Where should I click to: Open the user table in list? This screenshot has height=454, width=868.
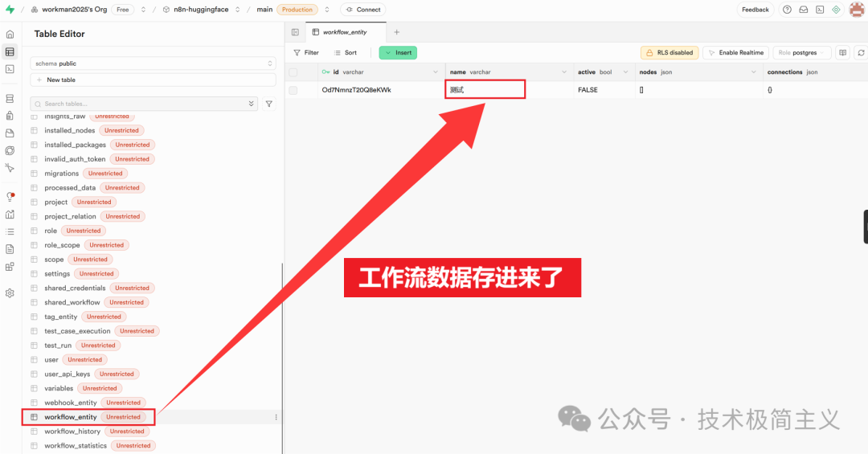(51, 359)
